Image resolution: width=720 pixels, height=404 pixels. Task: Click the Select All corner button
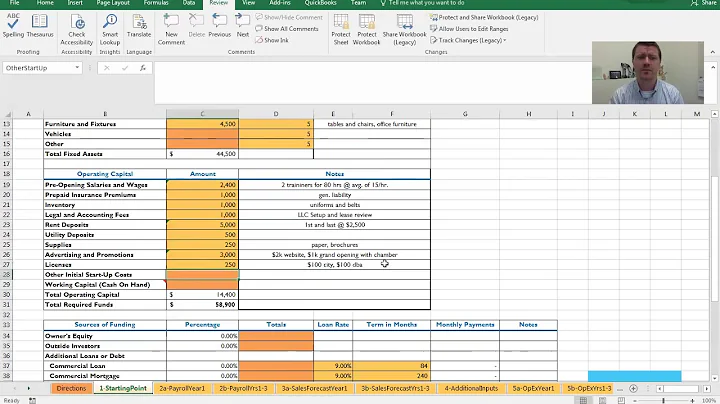[x=7, y=114]
